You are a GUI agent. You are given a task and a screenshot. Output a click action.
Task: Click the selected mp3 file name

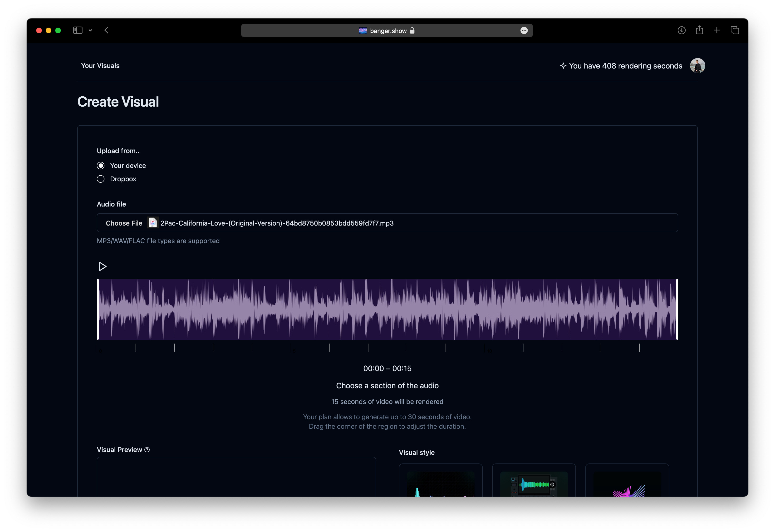click(x=277, y=223)
